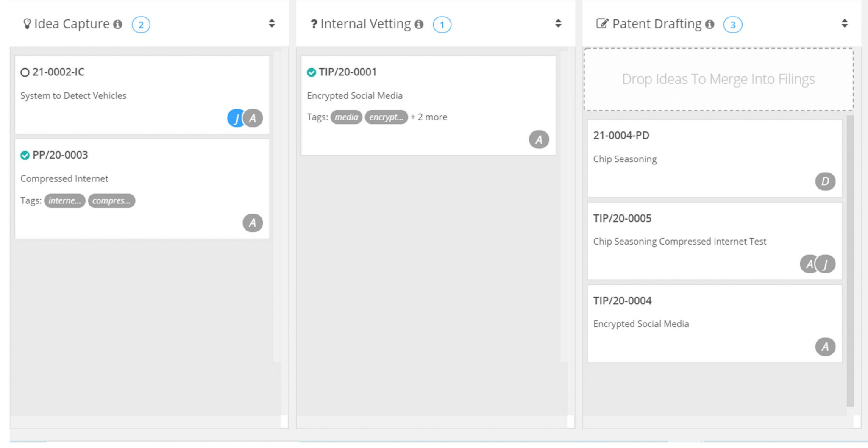The width and height of the screenshot is (868, 448).
Task: Click the media tag pill on TIP/20-0001
Action: point(346,117)
